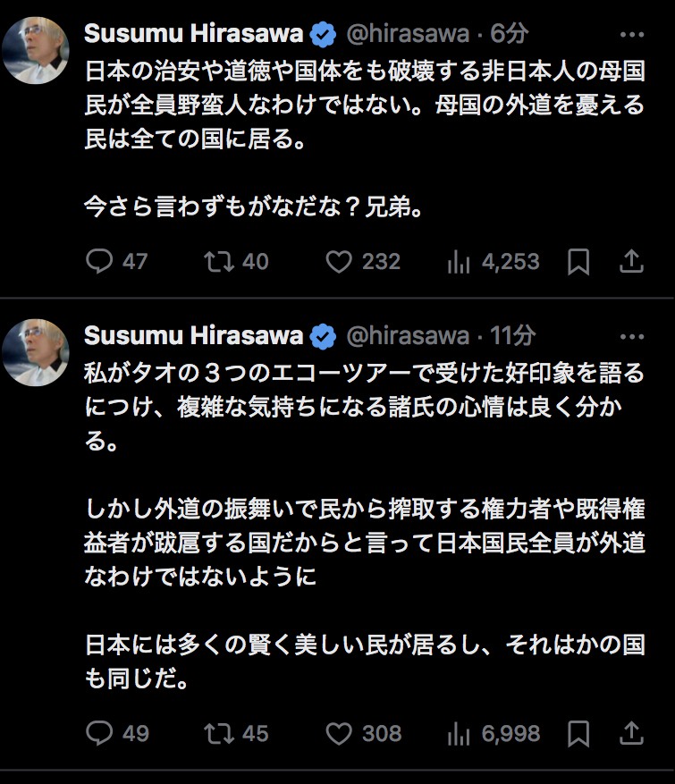Reply to the 6分 tweet

click(x=98, y=261)
